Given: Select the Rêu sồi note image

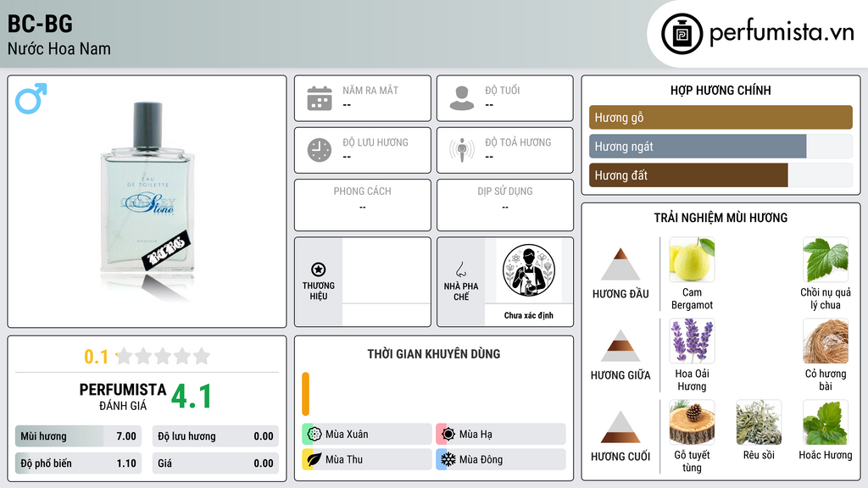Looking at the screenshot, I should (x=759, y=423).
